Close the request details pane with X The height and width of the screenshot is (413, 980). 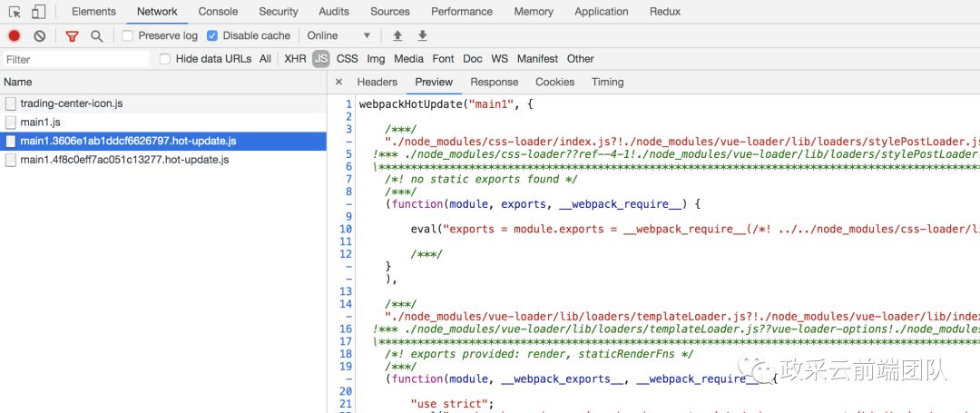338,82
